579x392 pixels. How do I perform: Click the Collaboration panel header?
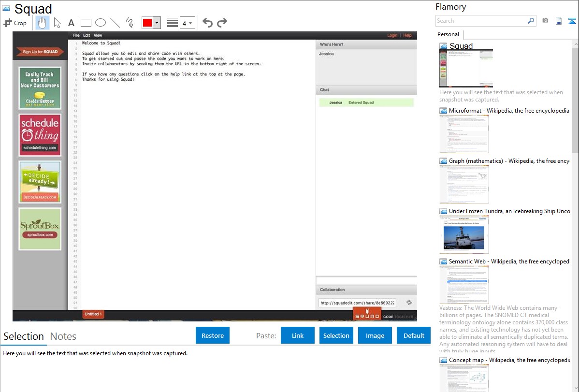tap(366, 290)
